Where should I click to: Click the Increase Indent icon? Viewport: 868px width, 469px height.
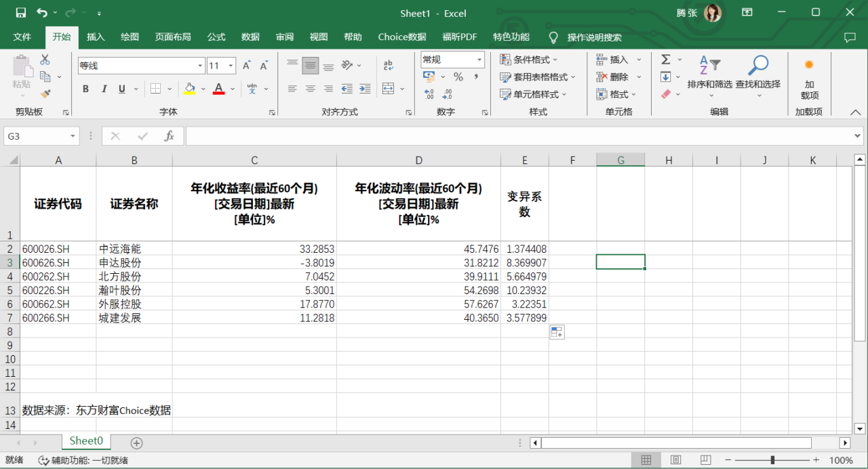tap(365, 89)
